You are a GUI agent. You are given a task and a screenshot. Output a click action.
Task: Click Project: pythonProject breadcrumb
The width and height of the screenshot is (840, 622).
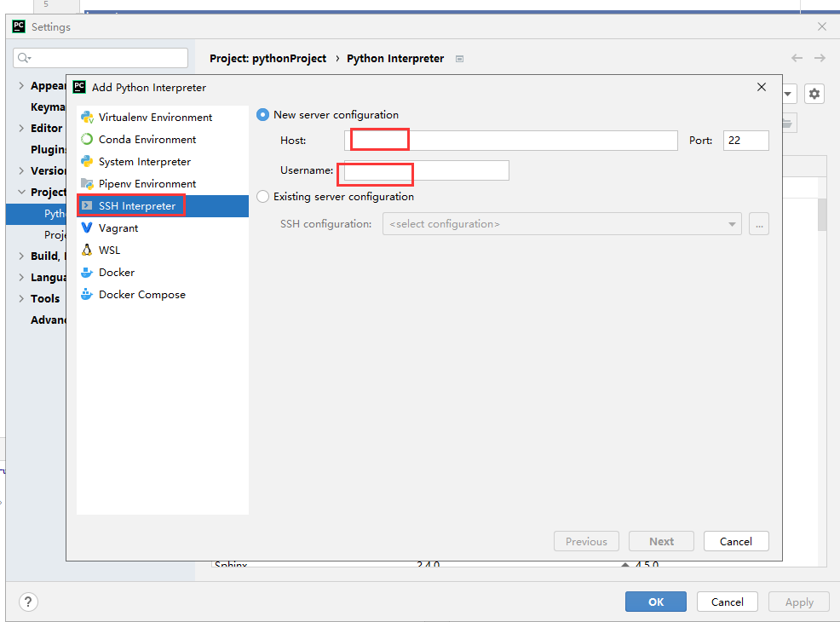(268, 59)
